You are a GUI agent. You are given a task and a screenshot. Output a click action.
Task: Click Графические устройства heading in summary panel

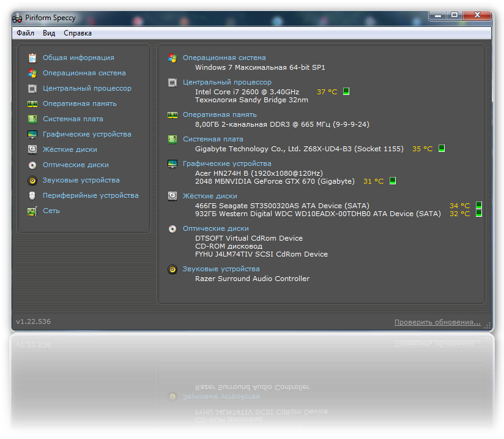[x=228, y=164]
